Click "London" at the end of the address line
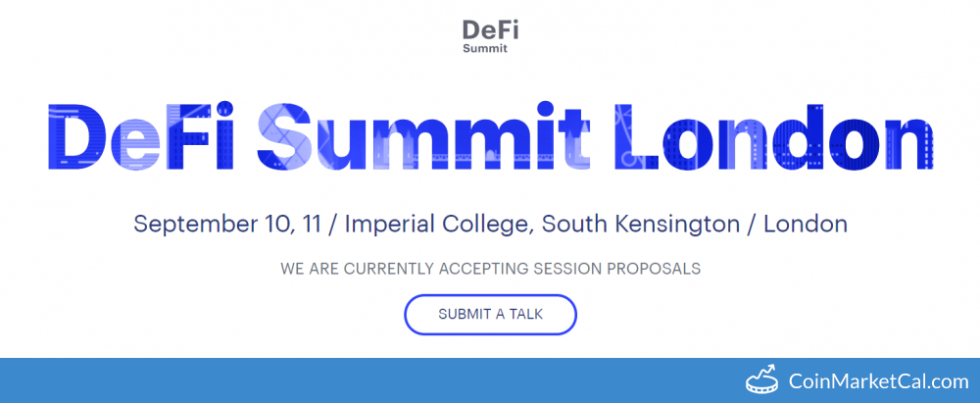Image resolution: width=980 pixels, height=403 pixels. point(805,225)
